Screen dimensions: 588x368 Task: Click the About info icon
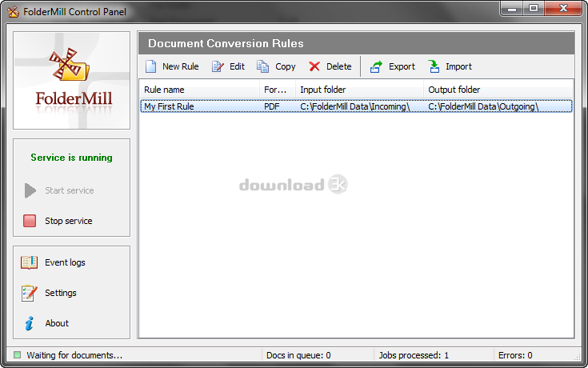(30, 323)
